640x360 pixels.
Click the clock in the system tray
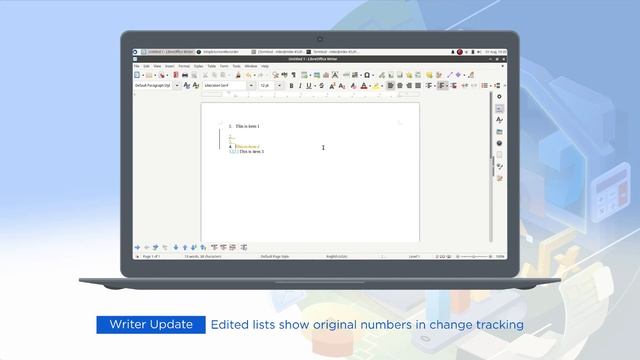496,52
